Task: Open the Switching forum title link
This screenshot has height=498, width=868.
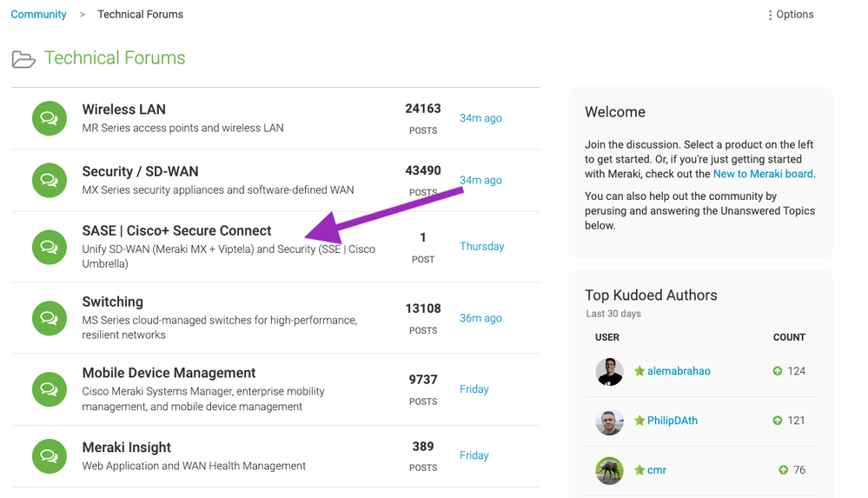Action: point(112,302)
